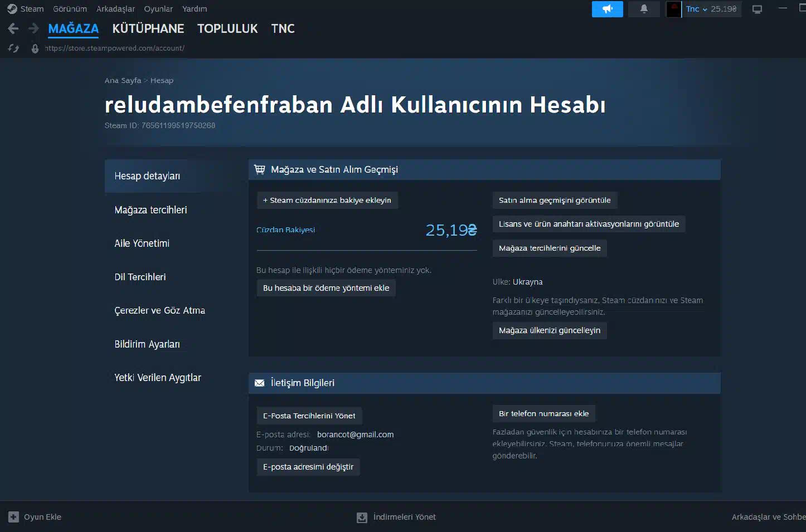Open the Görünüm menu

tap(70, 9)
